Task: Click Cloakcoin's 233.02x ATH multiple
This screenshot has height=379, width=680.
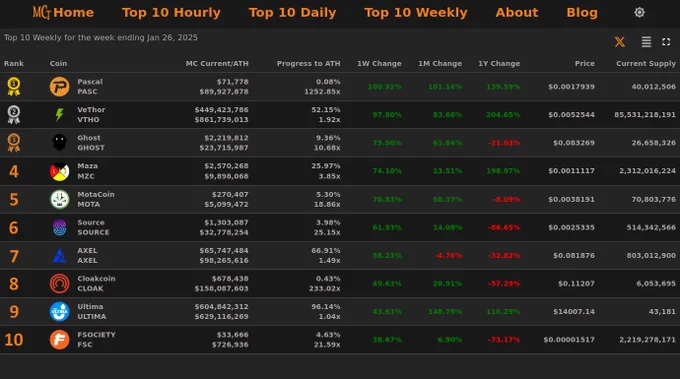Action: [324, 288]
